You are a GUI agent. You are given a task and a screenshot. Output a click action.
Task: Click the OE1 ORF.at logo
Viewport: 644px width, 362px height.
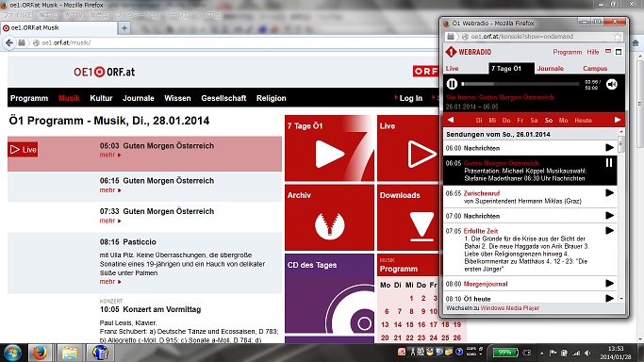pos(105,72)
